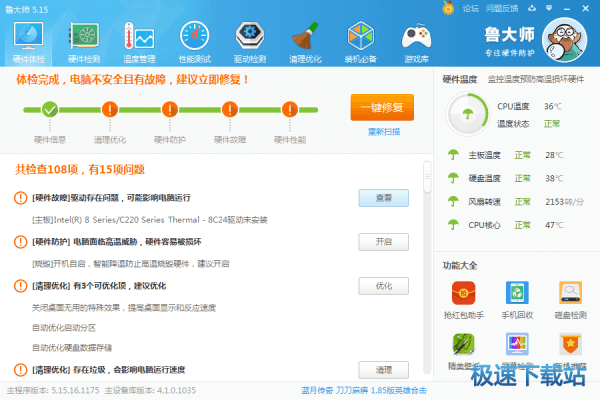Go to 驱动检测 tab
The height and width of the screenshot is (400, 600).
(249, 42)
